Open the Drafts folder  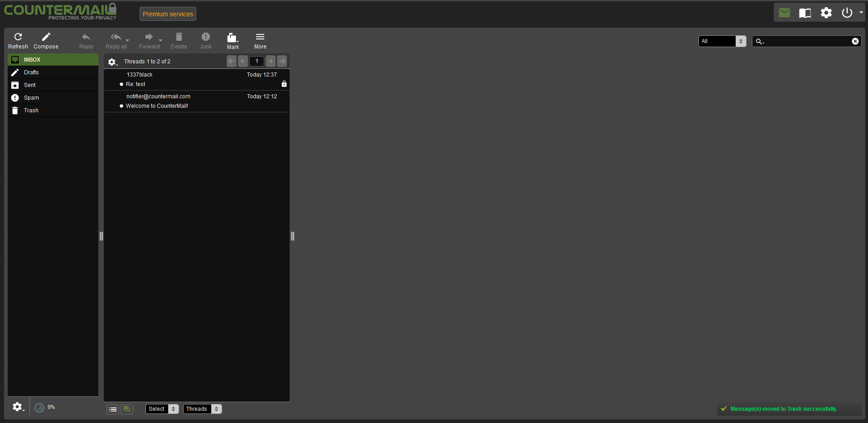coord(53,72)
